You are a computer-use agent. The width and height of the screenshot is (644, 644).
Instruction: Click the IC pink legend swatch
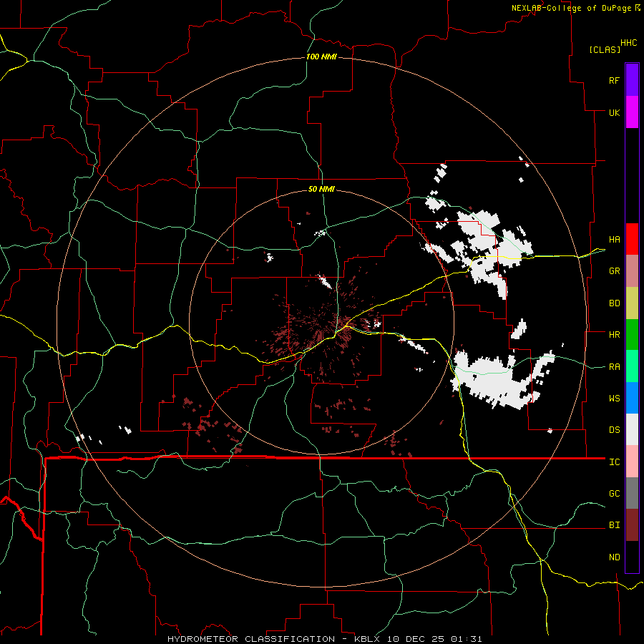pos(632,462)
